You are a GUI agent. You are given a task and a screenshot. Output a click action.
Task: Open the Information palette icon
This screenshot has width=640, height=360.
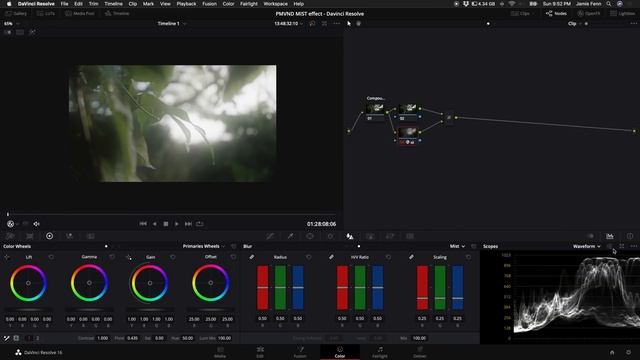(630, 236)
